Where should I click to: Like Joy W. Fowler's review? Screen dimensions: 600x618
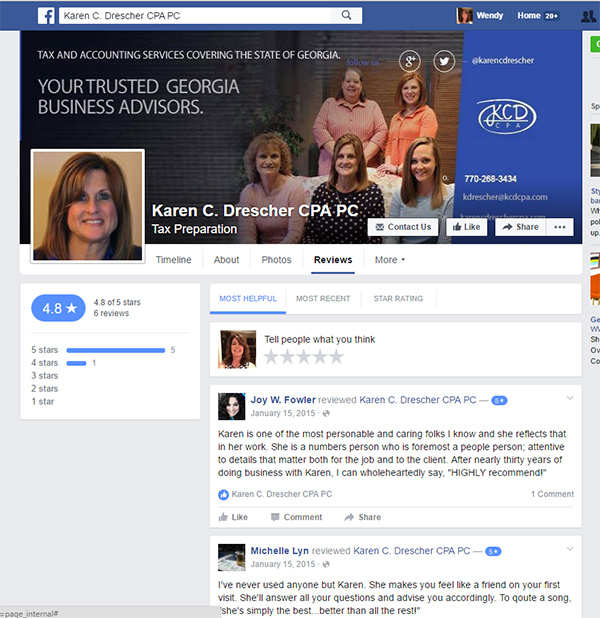pyautogui.click(x=233, y=517)
